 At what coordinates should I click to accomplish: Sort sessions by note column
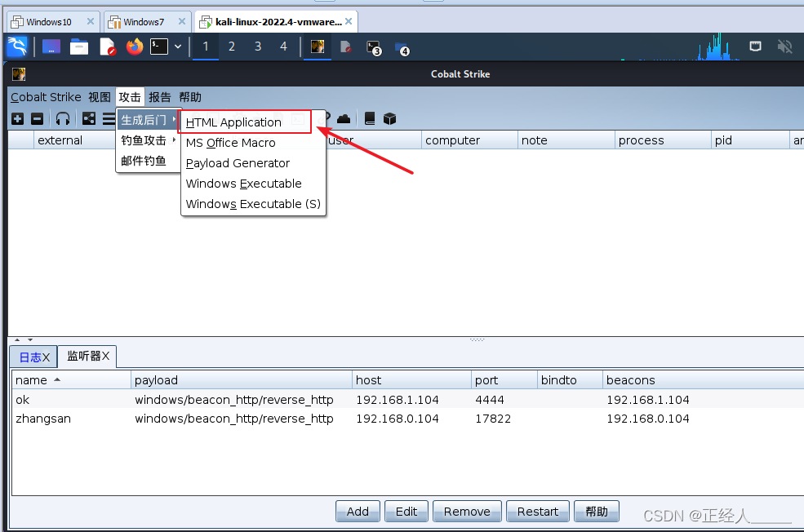point(566,140)
